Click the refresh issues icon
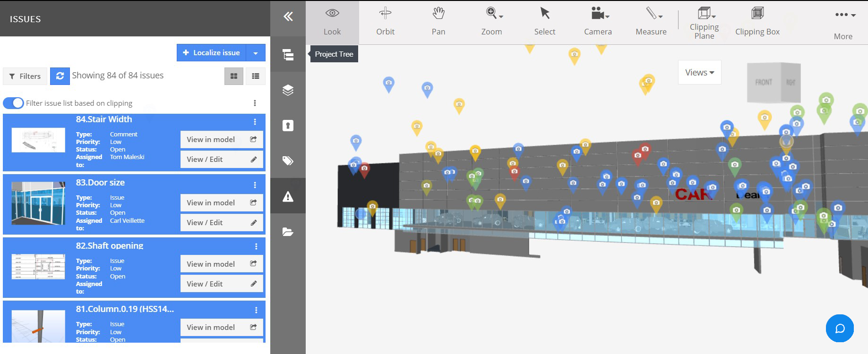The height and width of the screenshot is (354, 868). 60,76
